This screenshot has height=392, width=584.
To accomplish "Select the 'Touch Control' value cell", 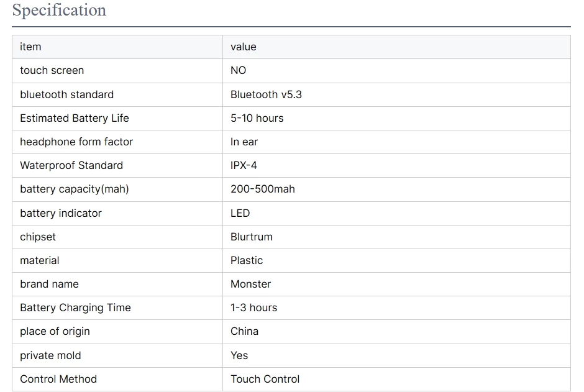I will coord(265,379).
